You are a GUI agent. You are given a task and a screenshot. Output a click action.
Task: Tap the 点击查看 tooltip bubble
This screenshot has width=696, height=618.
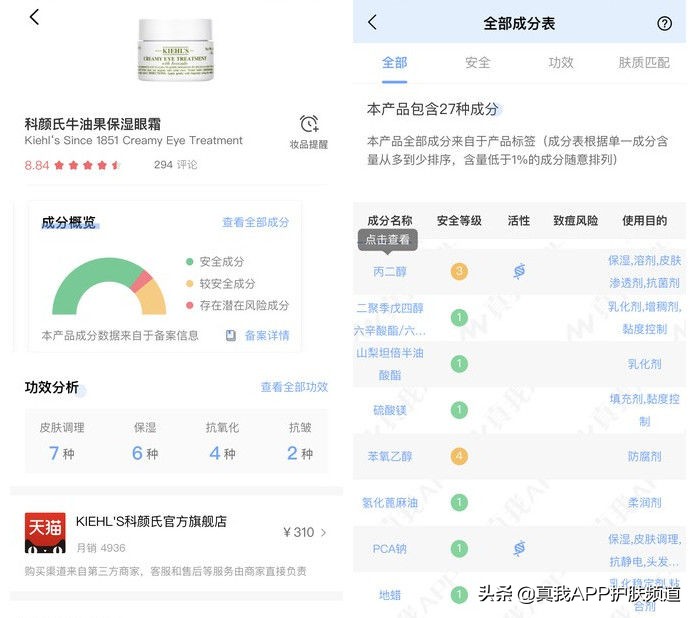(388, 240)
